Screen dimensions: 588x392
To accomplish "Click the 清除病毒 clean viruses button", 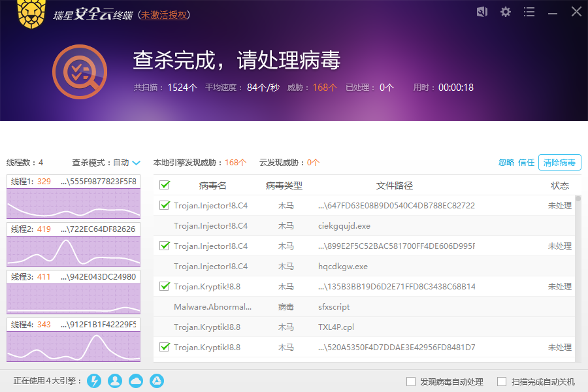I will [x=559, y=163].
